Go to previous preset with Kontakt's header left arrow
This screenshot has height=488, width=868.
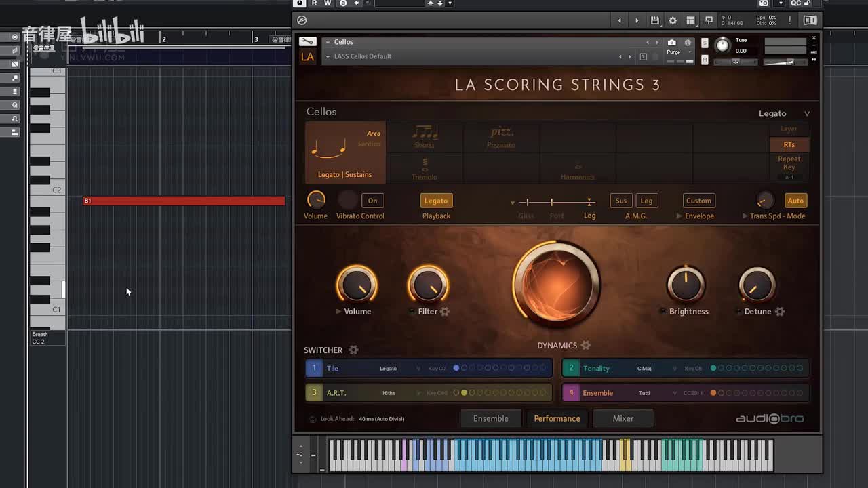pyautogui.click(x=620, y=21)
